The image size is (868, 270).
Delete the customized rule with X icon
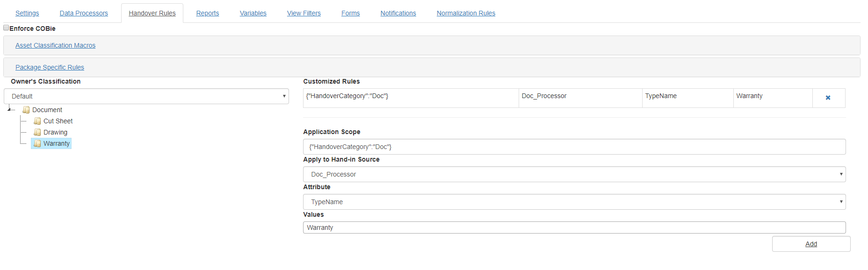click(x=828, y=98)
